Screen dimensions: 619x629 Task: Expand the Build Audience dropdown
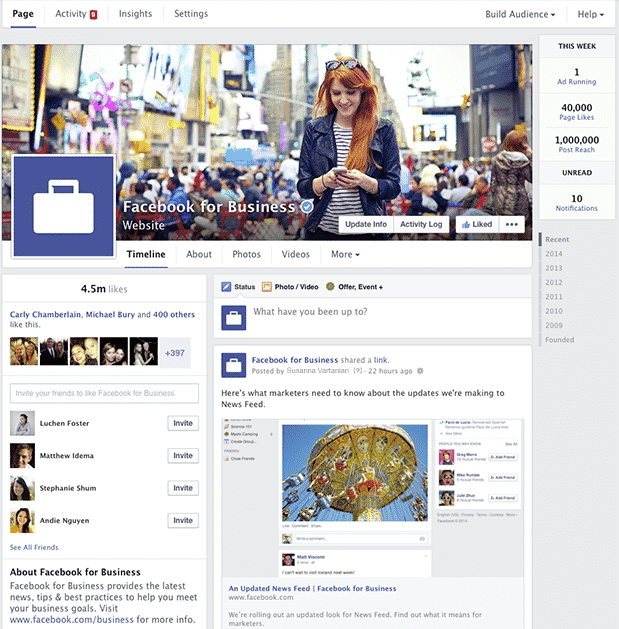click(520, 15)
